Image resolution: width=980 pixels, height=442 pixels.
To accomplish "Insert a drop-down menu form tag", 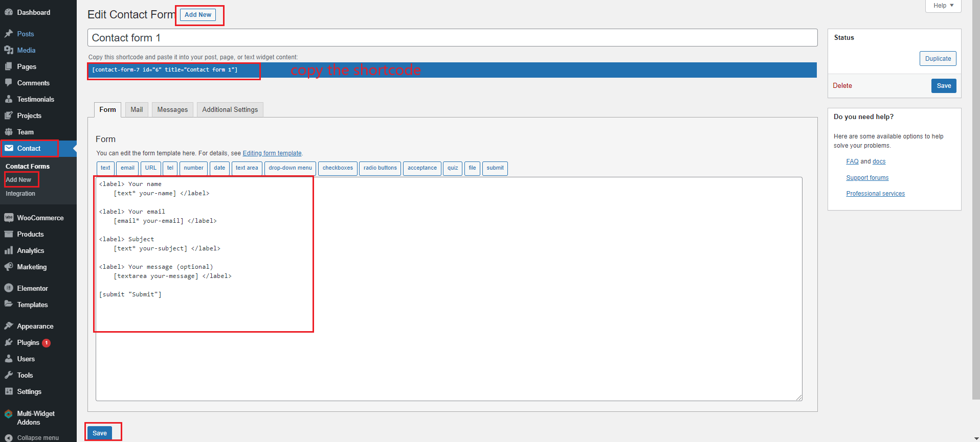I will (x=290, y=168).
